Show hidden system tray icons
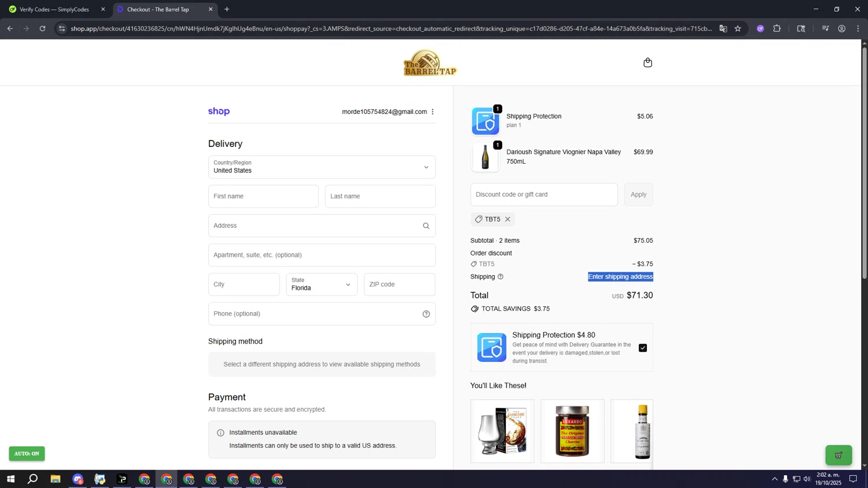Screen dimensions: 868x488 click(x=774, y=479)
